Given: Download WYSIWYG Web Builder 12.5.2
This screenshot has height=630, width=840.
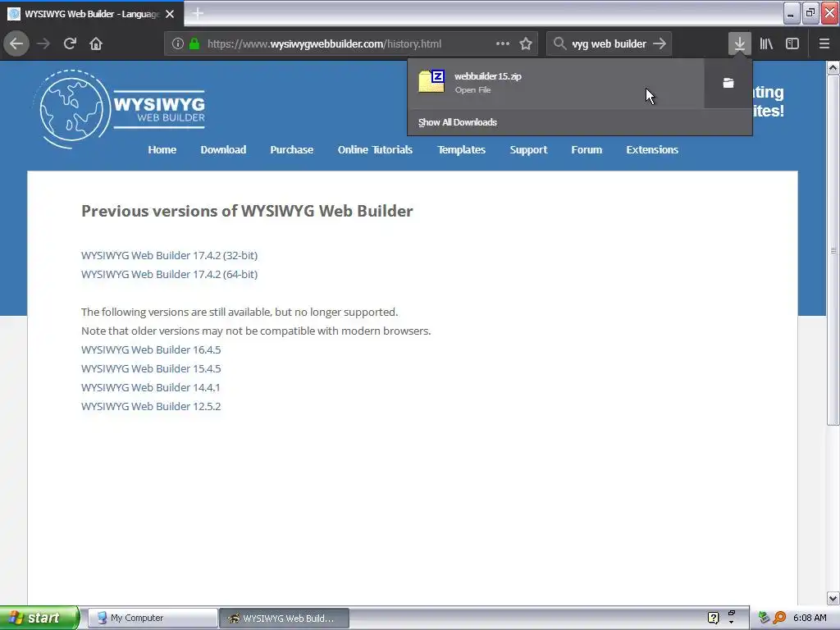Looking at the screenshot, I should (x=151, y=406).
